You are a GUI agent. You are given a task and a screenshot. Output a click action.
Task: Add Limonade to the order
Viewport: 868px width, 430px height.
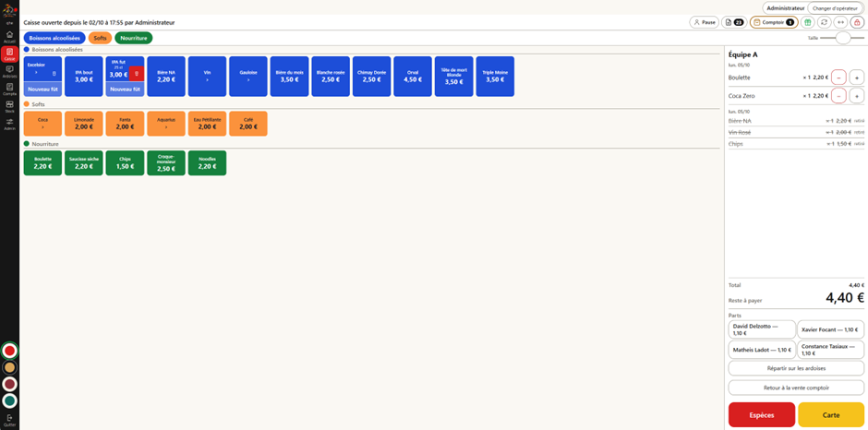pos(84,124)
